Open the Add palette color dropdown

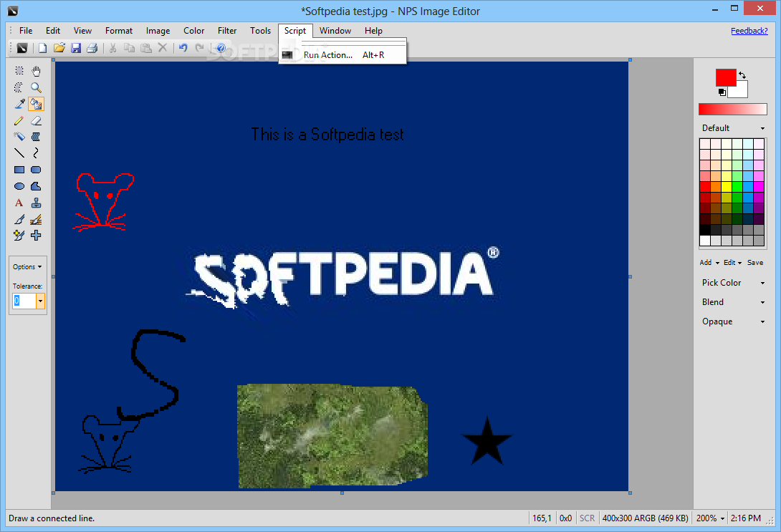click(x=709, y=262)
